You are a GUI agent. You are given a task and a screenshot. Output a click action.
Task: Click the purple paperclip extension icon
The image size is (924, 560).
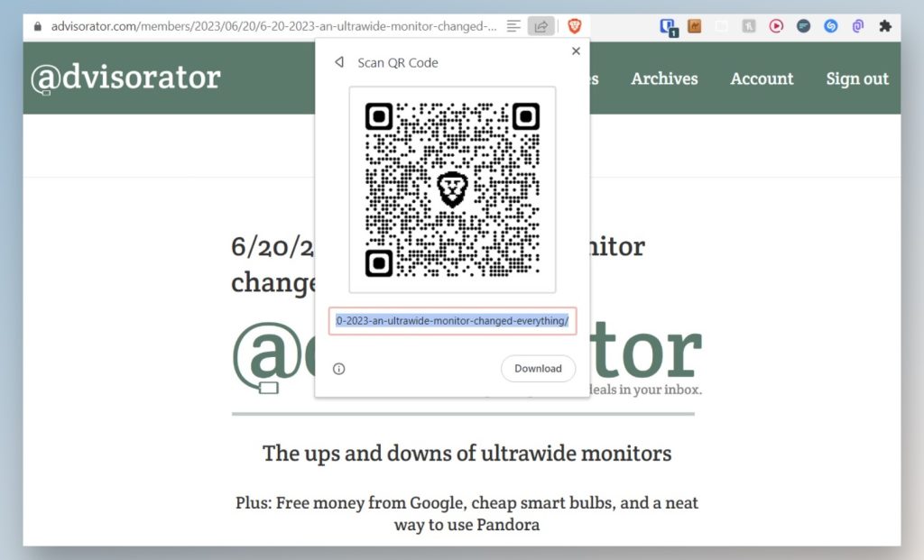point(857,26)
